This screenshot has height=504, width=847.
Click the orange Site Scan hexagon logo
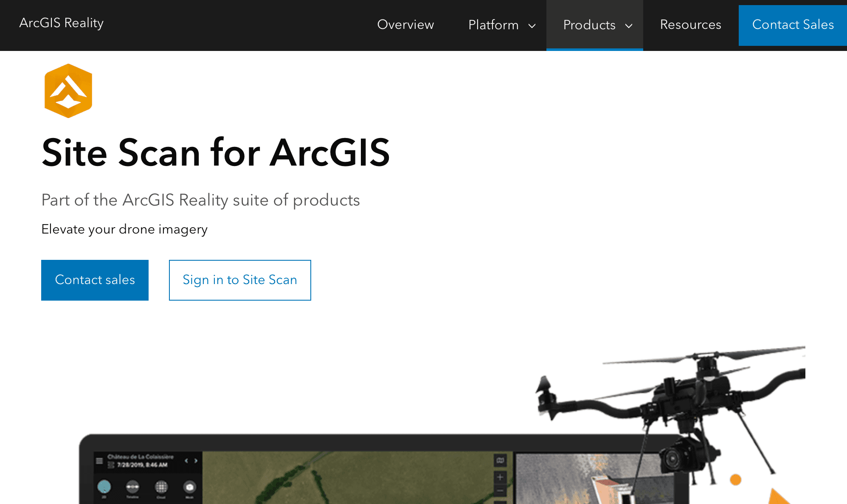[x=68, y=91]
